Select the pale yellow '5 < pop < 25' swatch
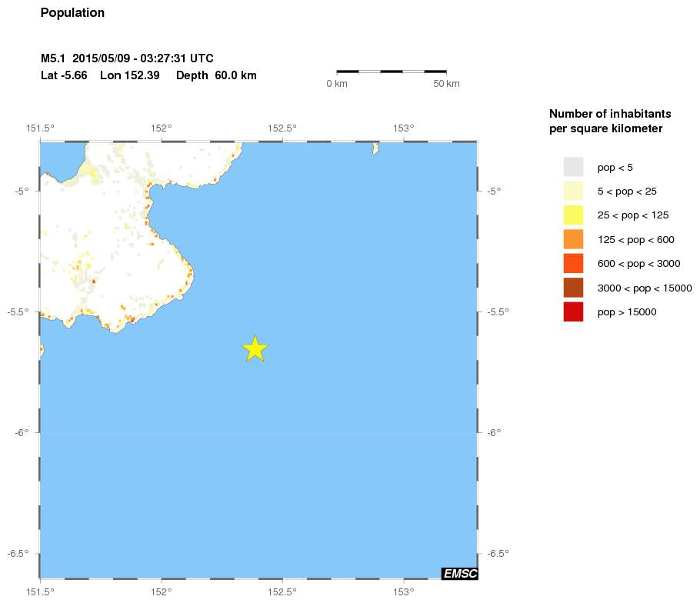 [573, 191]
